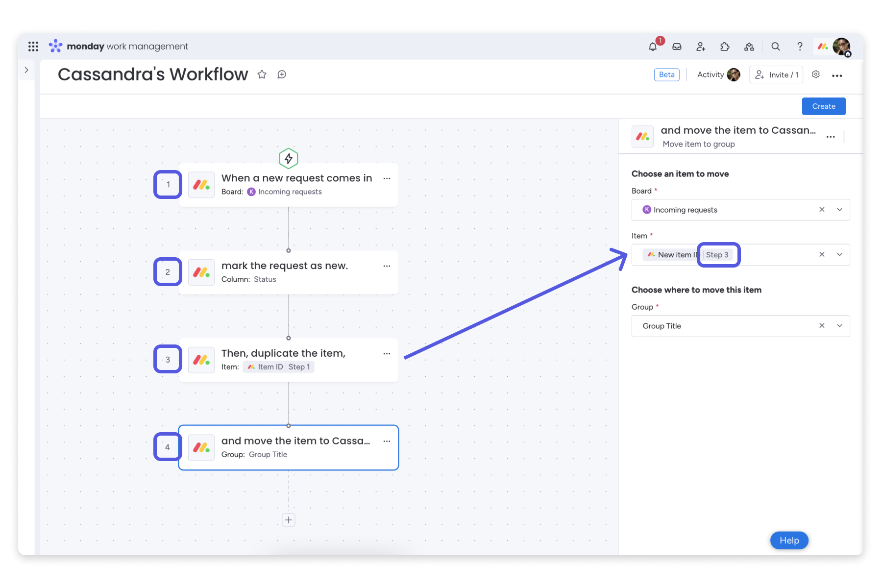This screenshot has height=588, width=882.
Task: Open options menu for 'mark the request as new'
Action: tap(387, 266)
